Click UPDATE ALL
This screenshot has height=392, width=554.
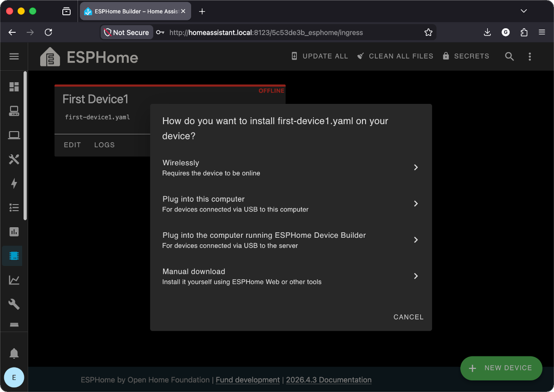(319, 56)
